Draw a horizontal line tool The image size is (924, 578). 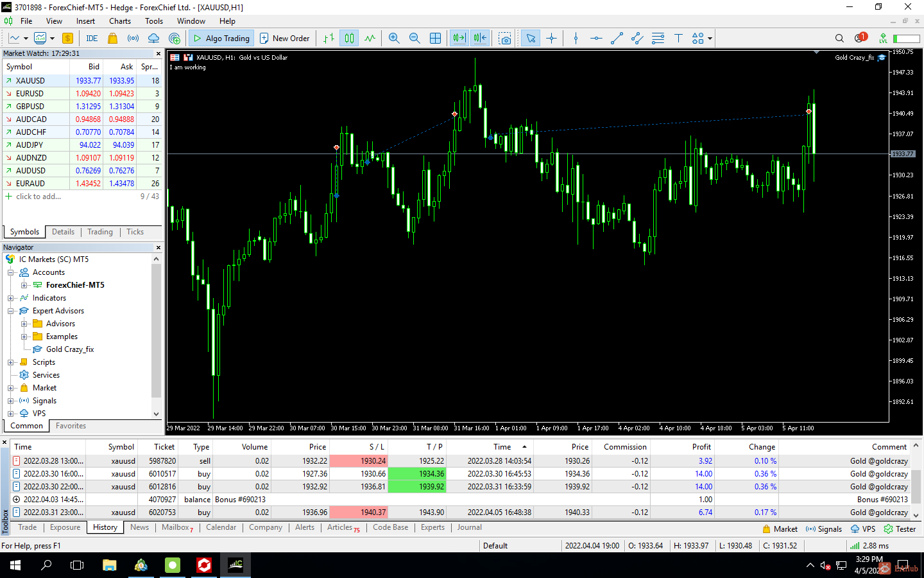click(x=596, y=38)
